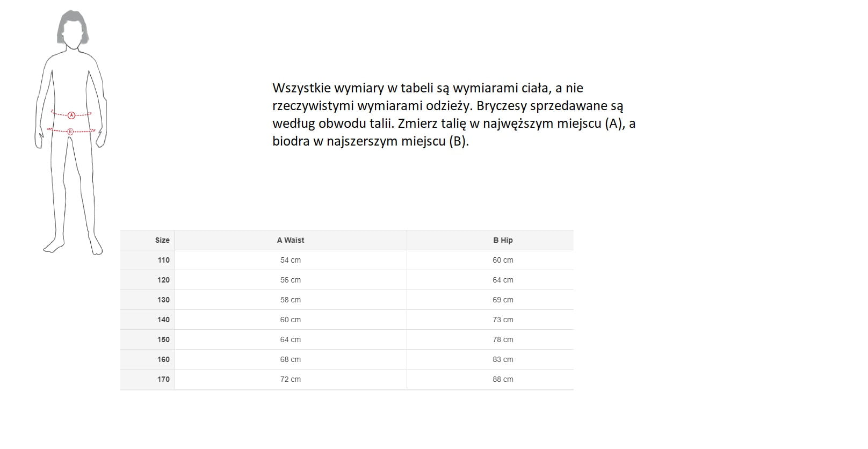Select size 120 row label
868x449 pixels.
(163, 280)
